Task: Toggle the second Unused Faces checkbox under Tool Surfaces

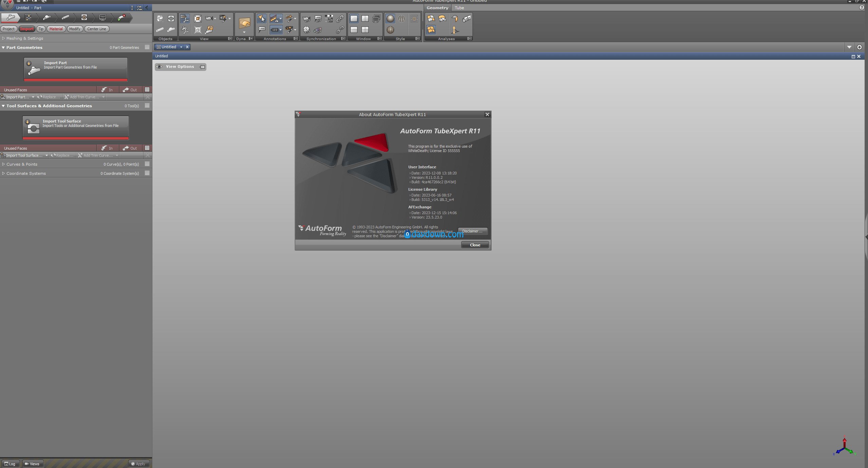Action: pos(147,148)
